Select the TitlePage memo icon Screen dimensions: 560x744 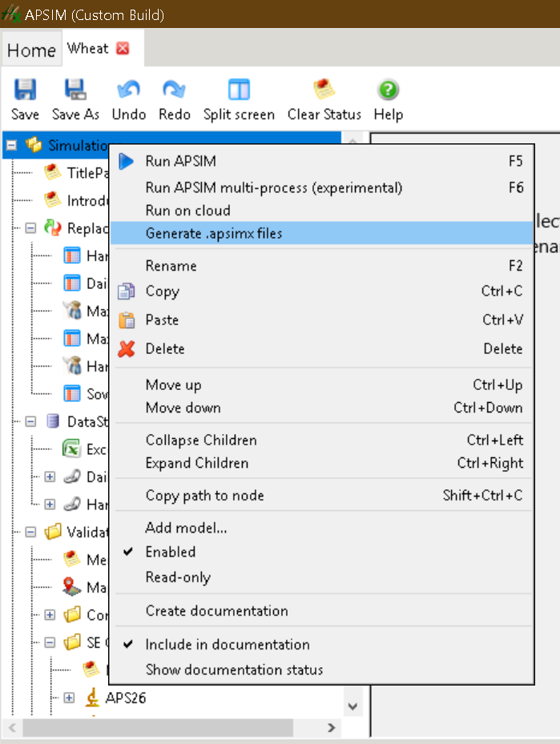tap(53, 173)
